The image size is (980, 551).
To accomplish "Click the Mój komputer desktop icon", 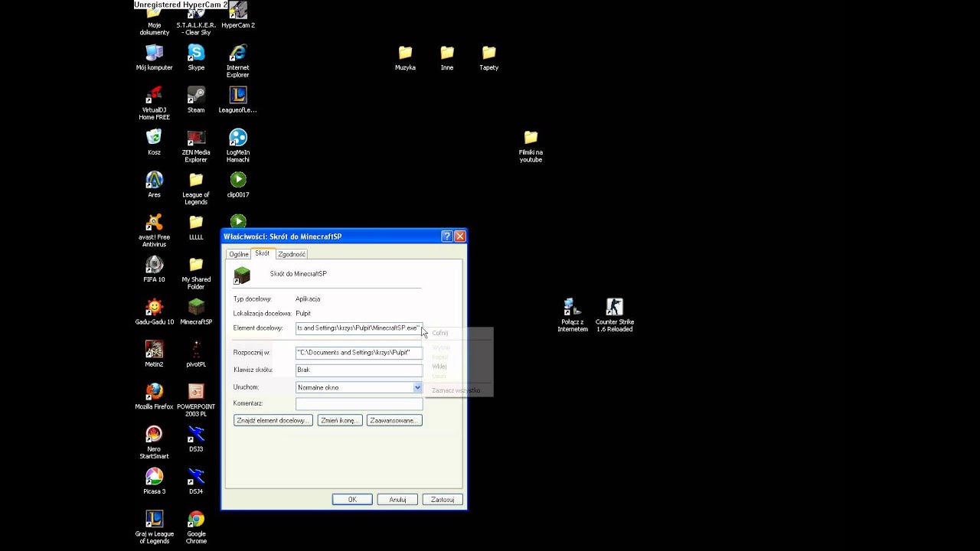I will click(154, 57).
